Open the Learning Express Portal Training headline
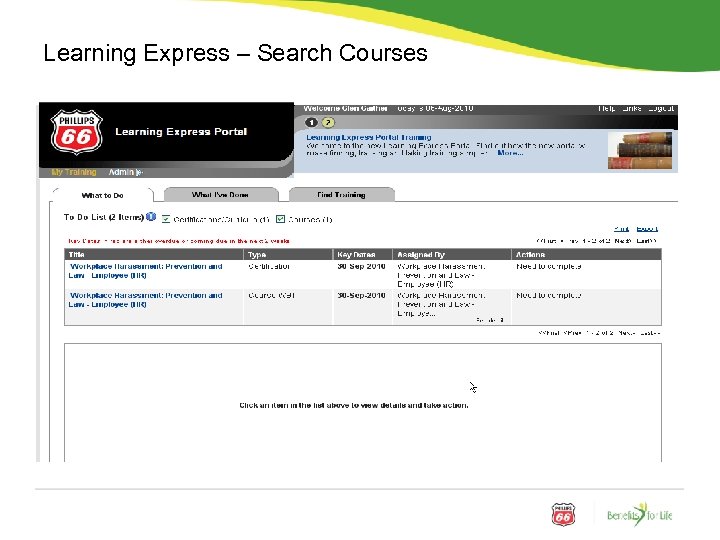720x540 pixels. [x=369, y=137]
